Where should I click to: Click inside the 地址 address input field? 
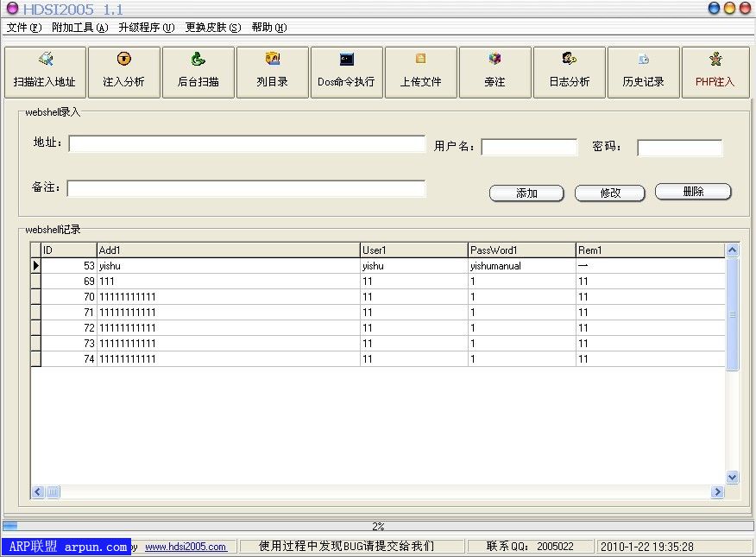click(246, 146)
